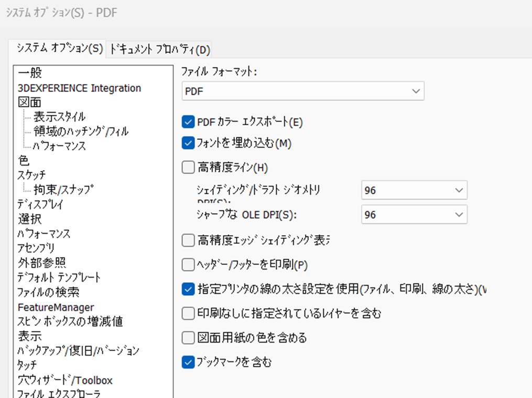Select アセンブリ in the options list

pos(36,248)
